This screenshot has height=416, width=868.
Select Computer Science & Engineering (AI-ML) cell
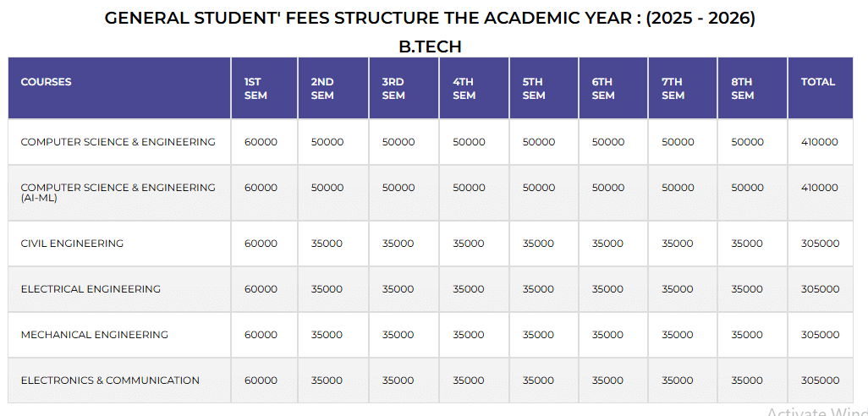[x=118, y=192]
